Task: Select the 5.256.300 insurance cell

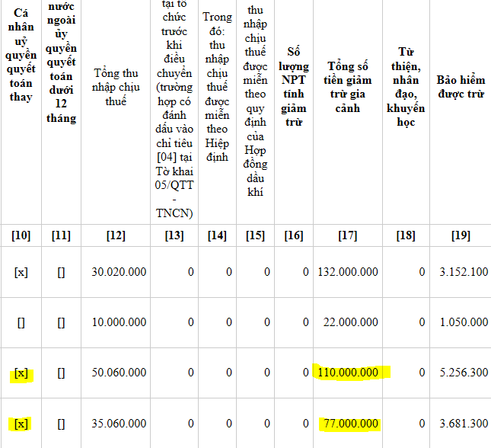Action: 462,373
